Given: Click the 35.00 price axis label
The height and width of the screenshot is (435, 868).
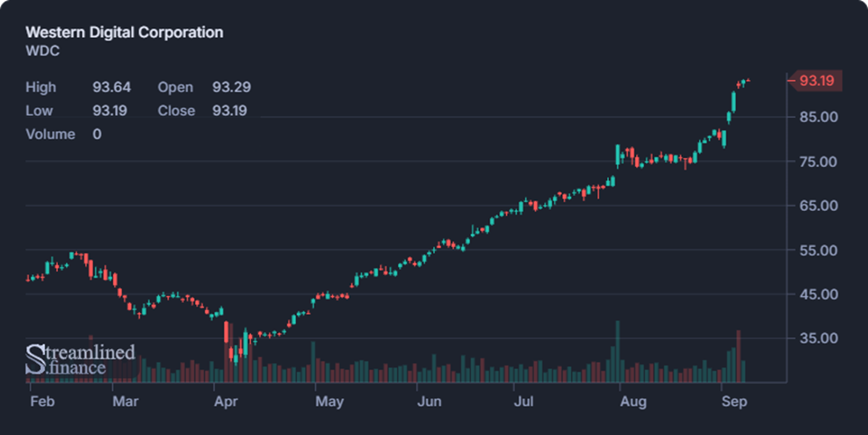Looking at the screenshot, I should click(819, 338).
